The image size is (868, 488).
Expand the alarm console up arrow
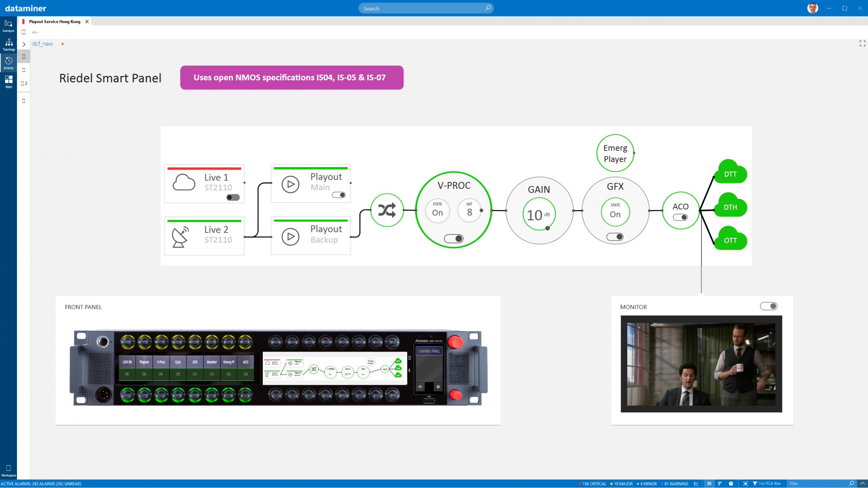coord(862,484)
